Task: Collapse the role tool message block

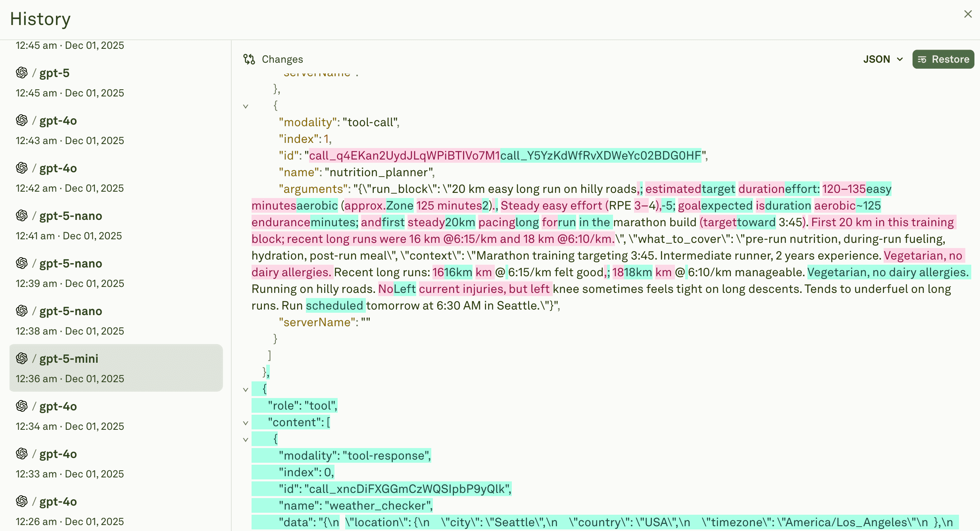Action: pos(246,389)
